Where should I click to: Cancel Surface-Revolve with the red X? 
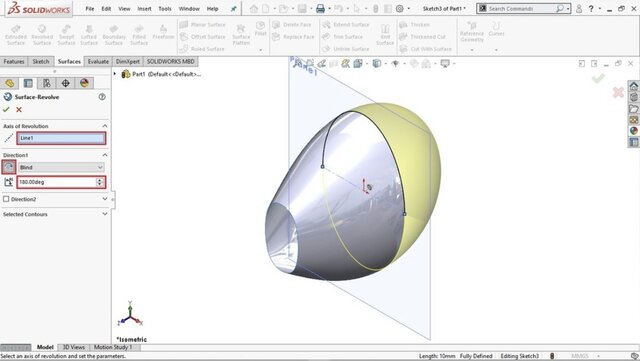19,109
